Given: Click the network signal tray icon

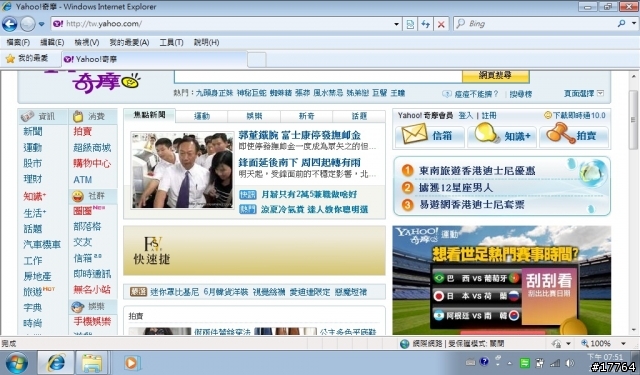Looking at the screenshot, I should click(x=555, y=363).
